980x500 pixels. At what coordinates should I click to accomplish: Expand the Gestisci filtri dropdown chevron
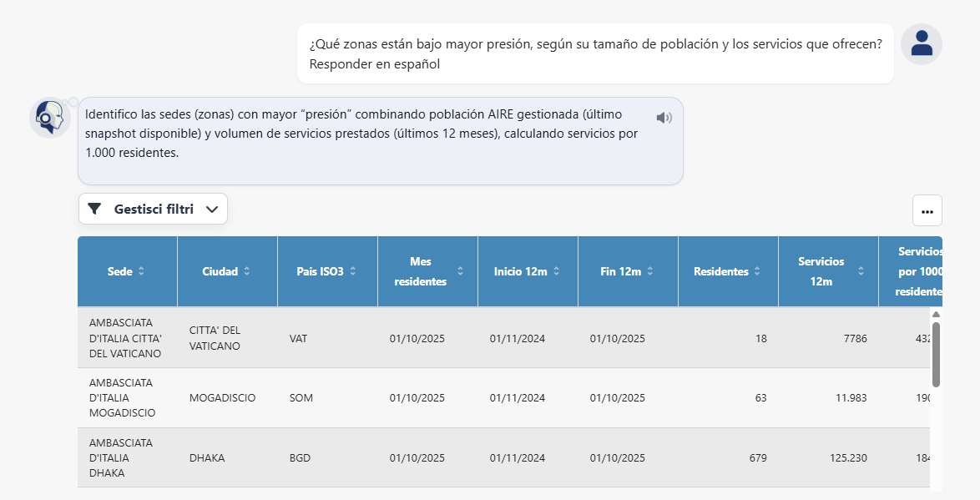pos(212,209)
